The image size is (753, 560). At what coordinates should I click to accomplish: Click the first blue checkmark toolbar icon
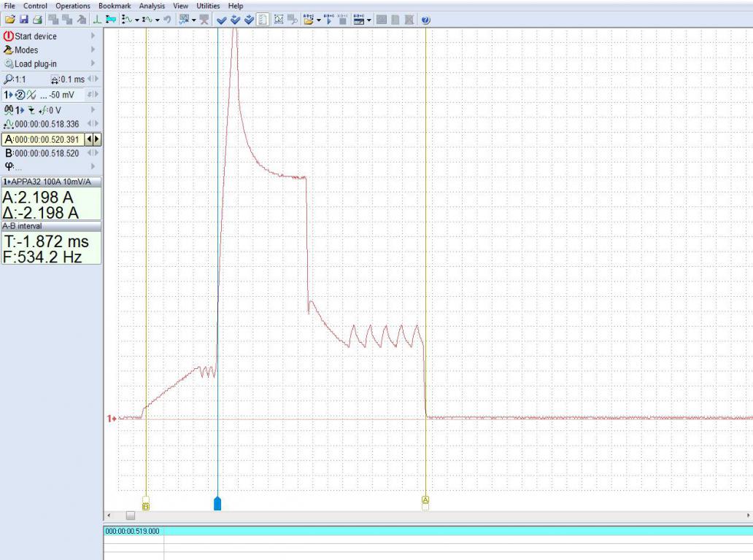pos(221,20)
